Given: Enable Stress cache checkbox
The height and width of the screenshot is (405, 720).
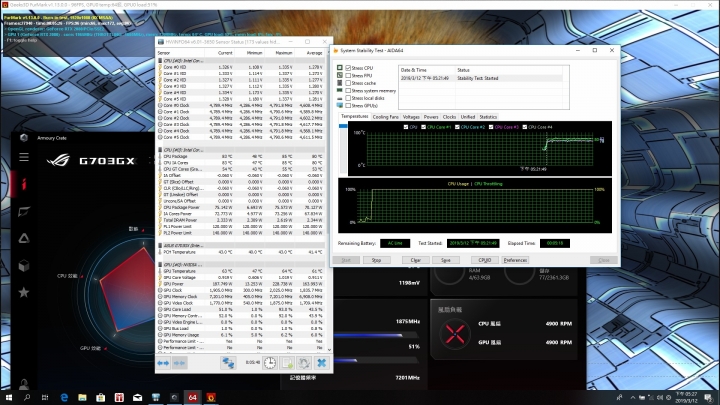Looking at the screenshot, I should (348, 83).
